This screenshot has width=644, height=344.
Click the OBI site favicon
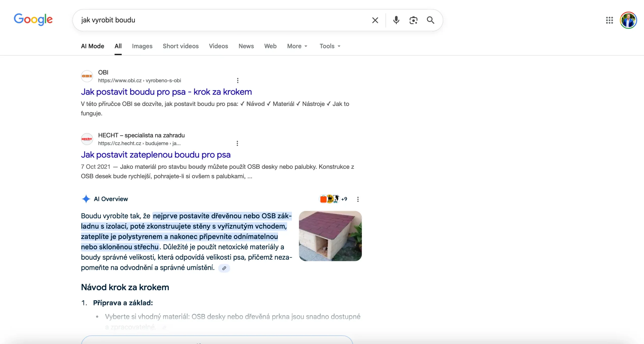[x=87, y=76]
